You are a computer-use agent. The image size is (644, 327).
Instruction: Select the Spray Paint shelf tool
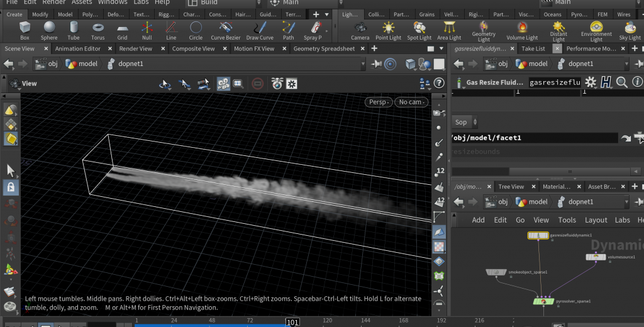313,31
